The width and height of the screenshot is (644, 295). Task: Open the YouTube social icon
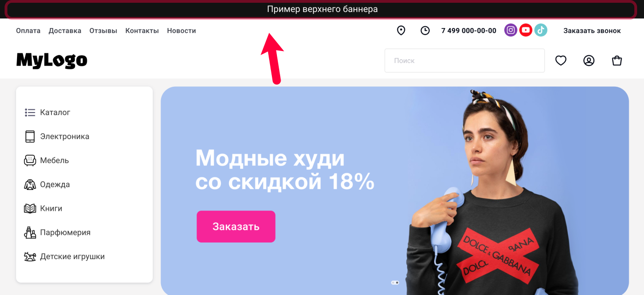click(526, 30)
